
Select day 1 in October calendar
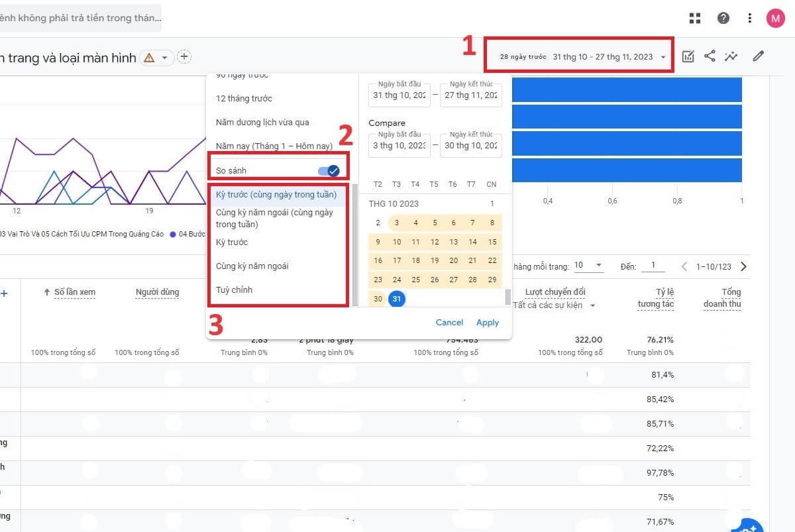click(492, 204)
